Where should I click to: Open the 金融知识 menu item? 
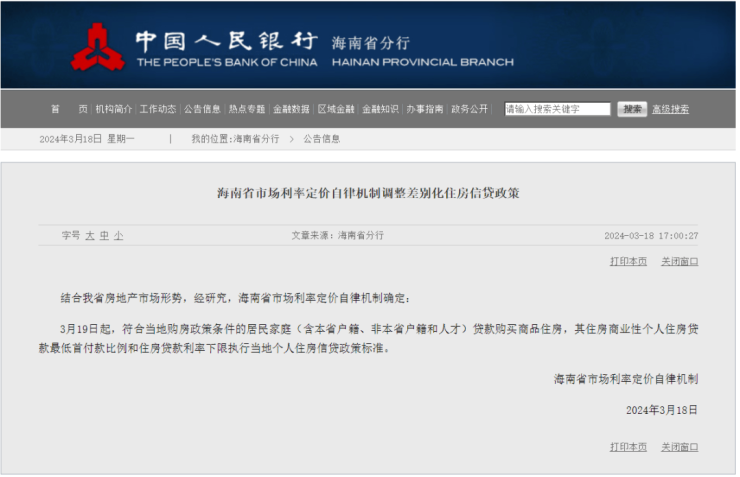(x=380, y=109)
